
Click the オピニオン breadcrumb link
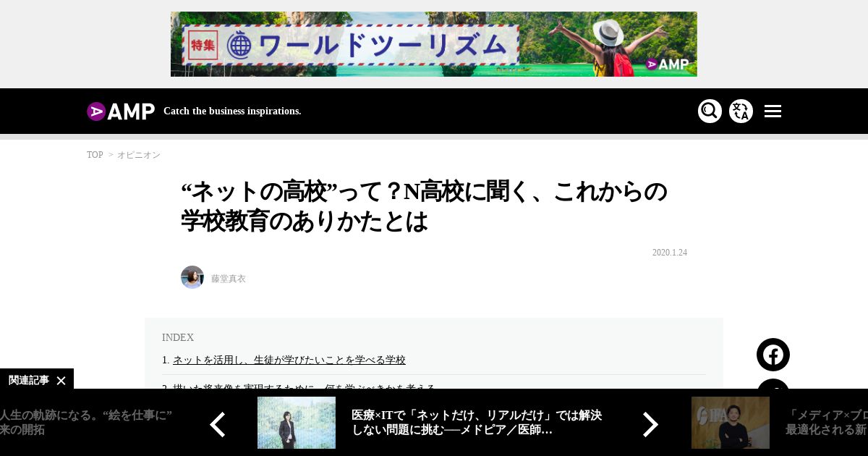(x=139, y=155)
